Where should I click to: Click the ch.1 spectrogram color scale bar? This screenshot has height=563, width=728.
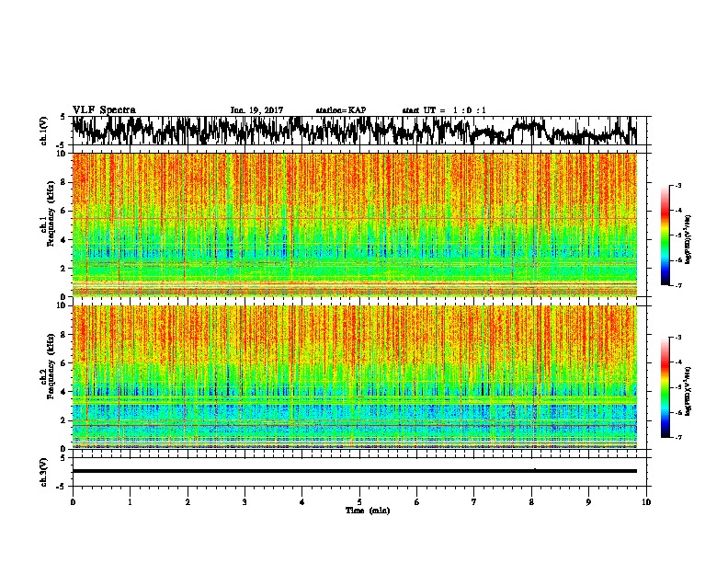pos(665,236)
